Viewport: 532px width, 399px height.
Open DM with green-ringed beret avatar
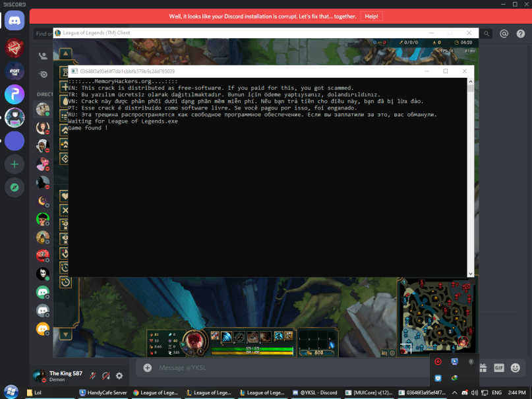[x=43, y=219]
